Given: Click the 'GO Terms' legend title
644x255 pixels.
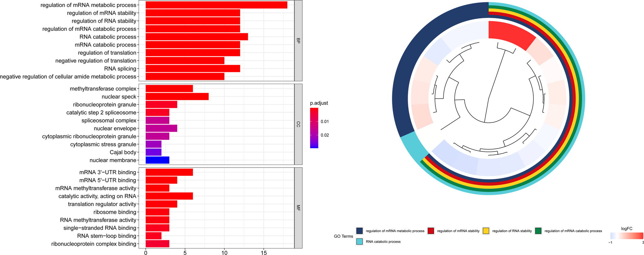Looking at the screenshot, I should (343, 236).
